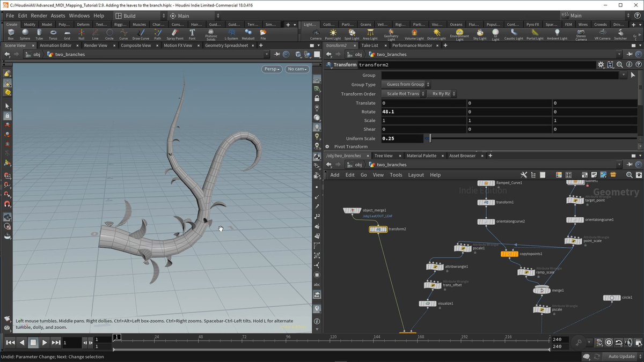The image size is (644, 362).
Task: Open the Transform Order dropdown
Action: coord(402,94)
